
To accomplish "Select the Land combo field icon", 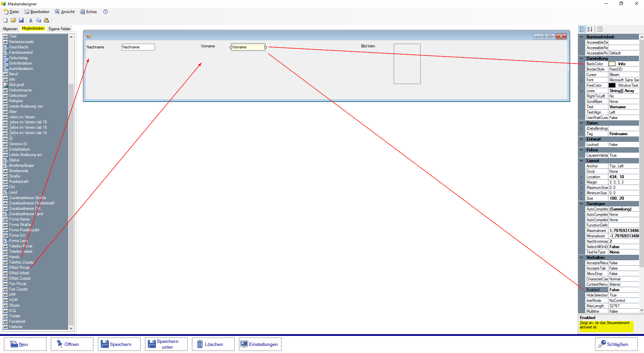I will click(x=5, y=192).
